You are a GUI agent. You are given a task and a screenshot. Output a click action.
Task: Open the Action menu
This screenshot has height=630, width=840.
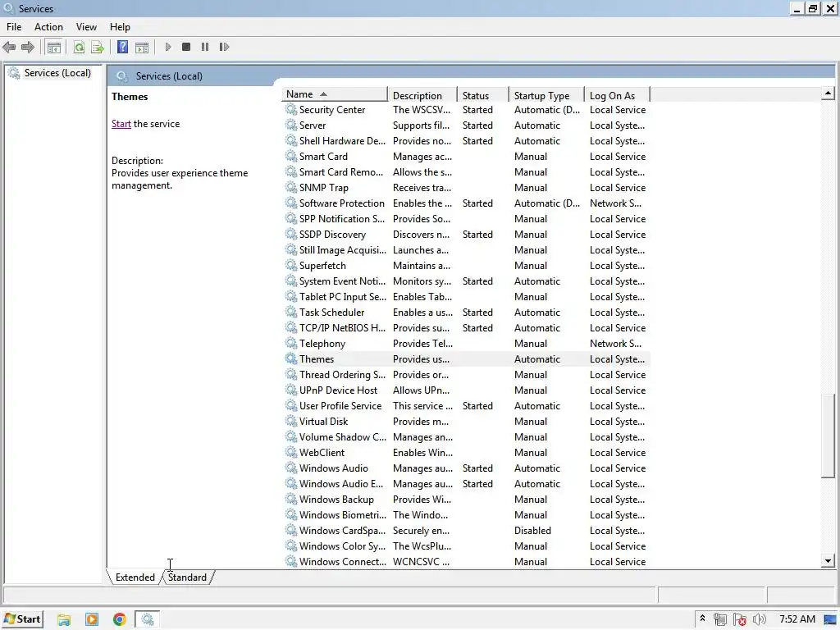click(48, 27)
